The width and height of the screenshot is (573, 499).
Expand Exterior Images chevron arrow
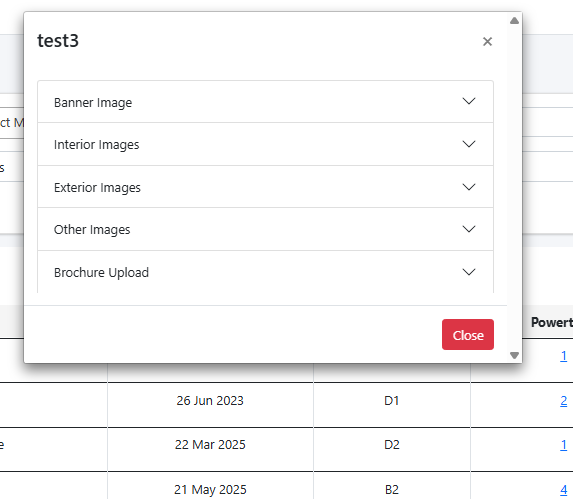(x=469, y=187)
